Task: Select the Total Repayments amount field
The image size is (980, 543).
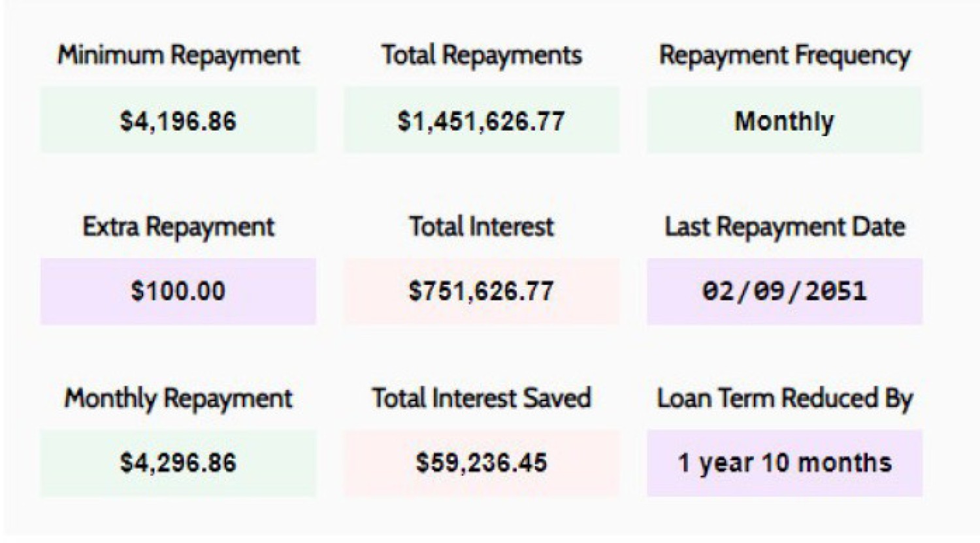Action: (x=482, y=121)
